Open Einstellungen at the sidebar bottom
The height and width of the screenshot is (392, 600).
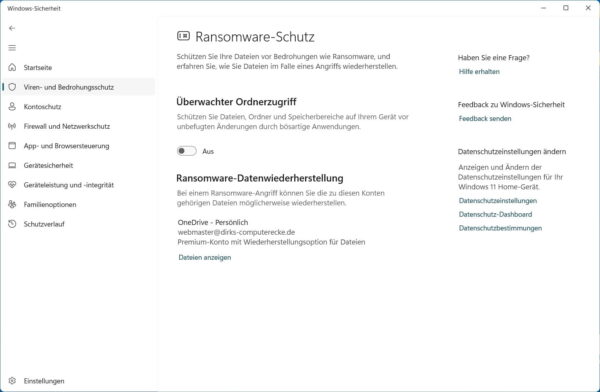click(x=79, y=381)
